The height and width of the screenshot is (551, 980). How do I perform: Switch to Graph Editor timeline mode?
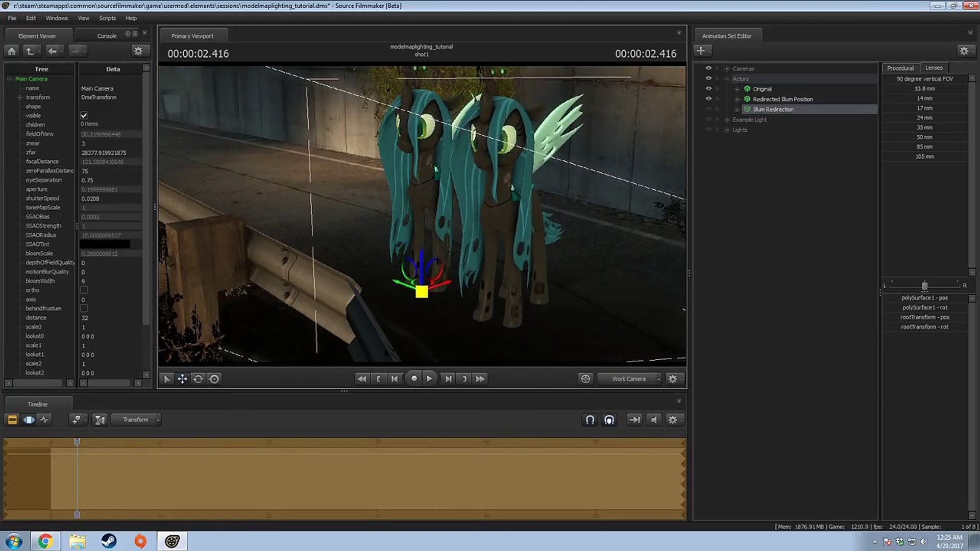[45, 419]
